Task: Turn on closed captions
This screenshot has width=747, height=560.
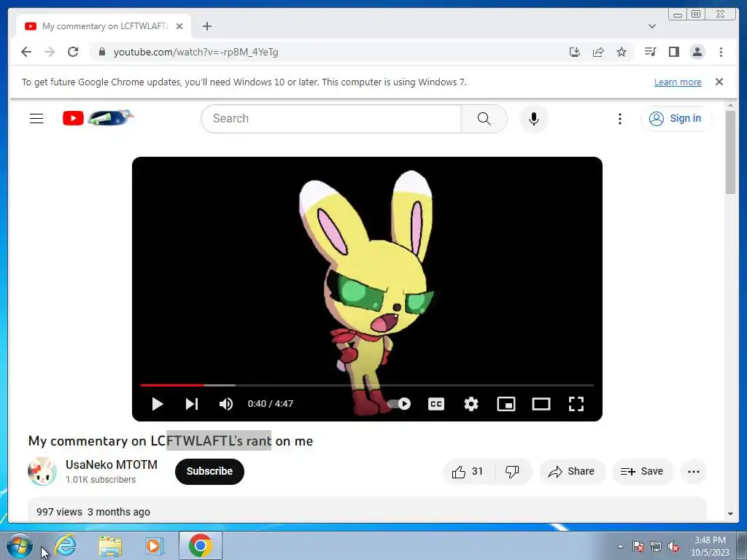Action: (436, 404)
